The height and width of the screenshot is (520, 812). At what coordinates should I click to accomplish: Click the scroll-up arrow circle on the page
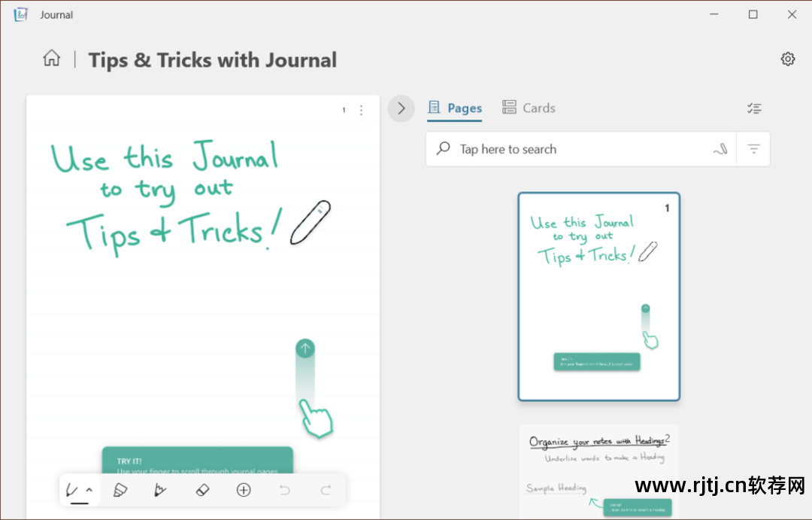305,348
